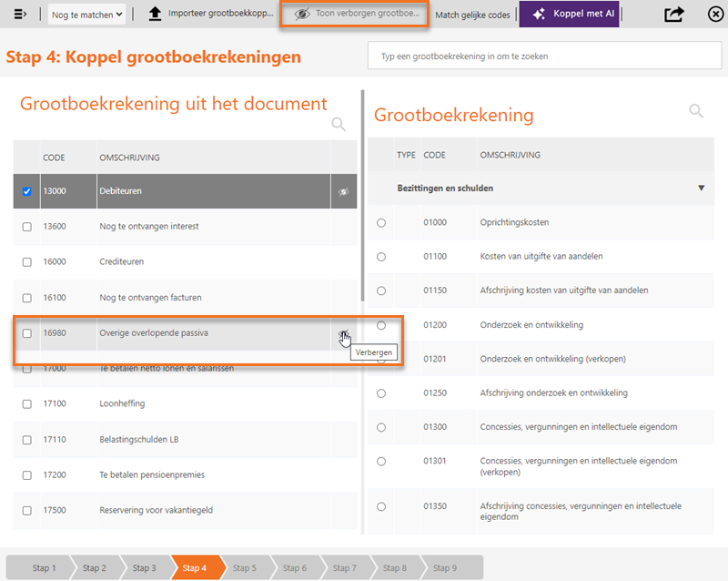Image resolution: width=728 pixels, height=581 pixels.
Task: Check the 13600 Nog te ontvangen interest box
Action: 27,227
